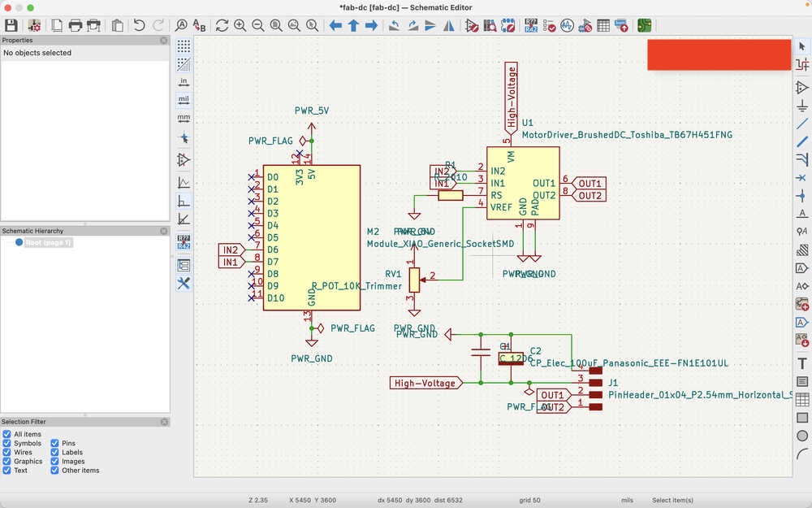Close the Properties panel
The width and height of the screenshot is (812, 508).
[x=164, y=40]
